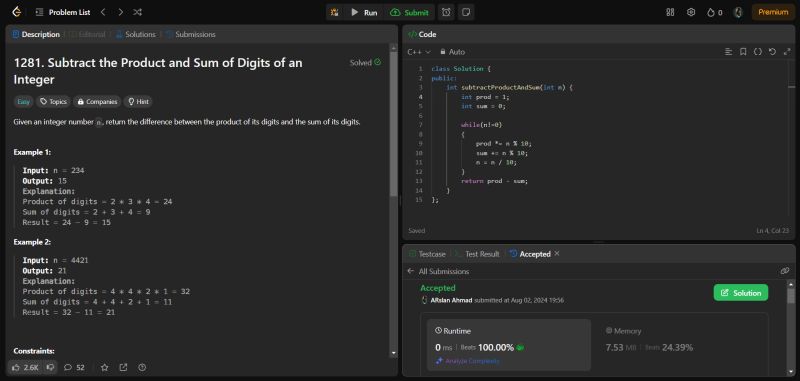Viewport: 800px width, 381px height.
Task: Open the Problem List panel
Action: (x=64, y=12)
